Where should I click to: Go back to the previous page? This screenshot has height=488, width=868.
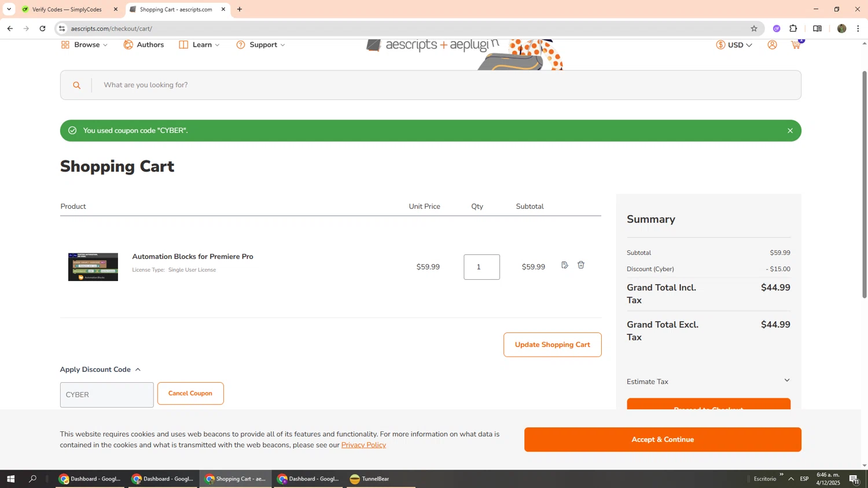click(x=10, y=28)
